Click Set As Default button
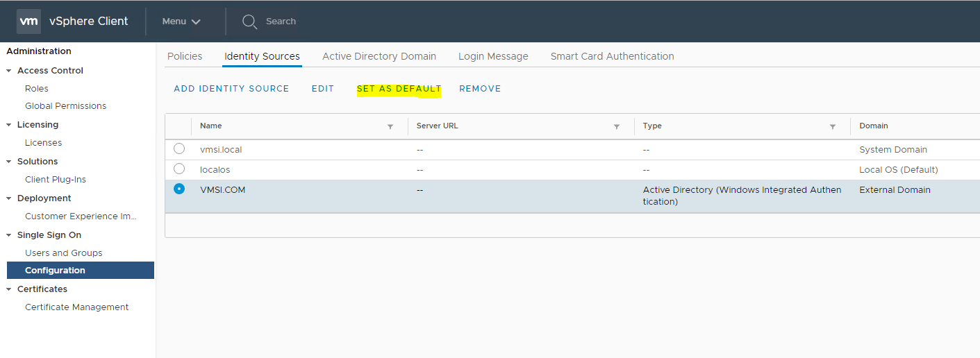980x358 pixels. [x=399, y=89]
